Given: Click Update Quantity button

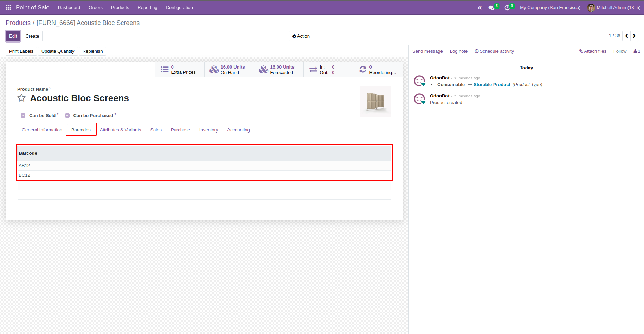Looking at the screenshot, I should click(58, 51).
